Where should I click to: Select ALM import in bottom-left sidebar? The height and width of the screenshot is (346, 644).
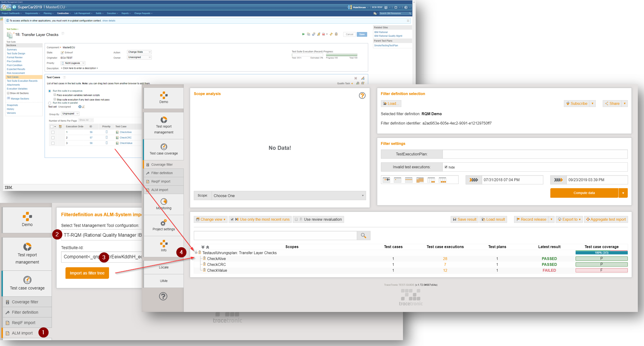[22, 333]
